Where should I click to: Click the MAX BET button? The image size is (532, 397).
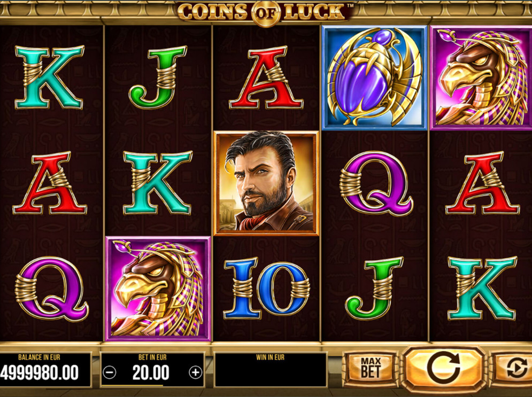coord(371,369)
